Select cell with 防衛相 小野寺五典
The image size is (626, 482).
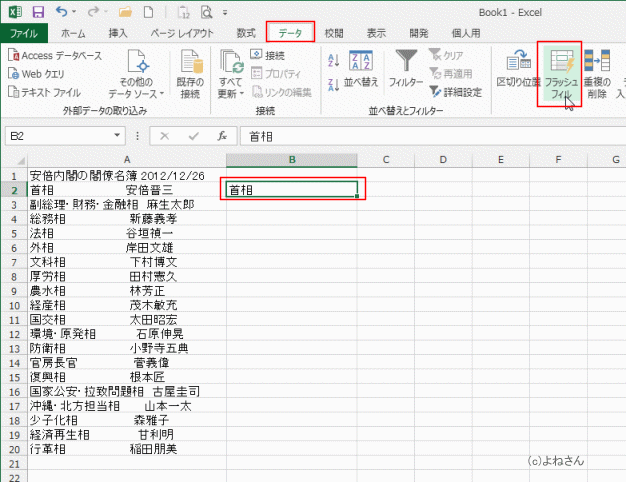[127, 348]
